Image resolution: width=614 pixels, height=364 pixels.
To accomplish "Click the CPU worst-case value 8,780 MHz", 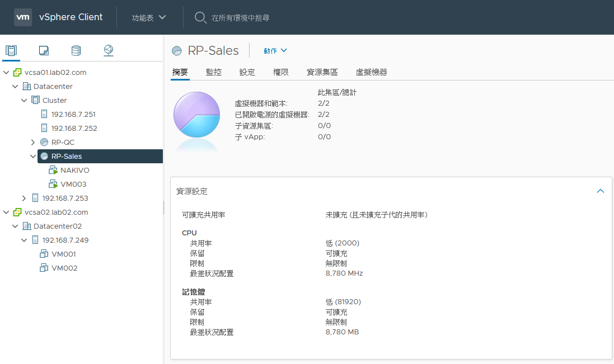I will click(344, 273).
